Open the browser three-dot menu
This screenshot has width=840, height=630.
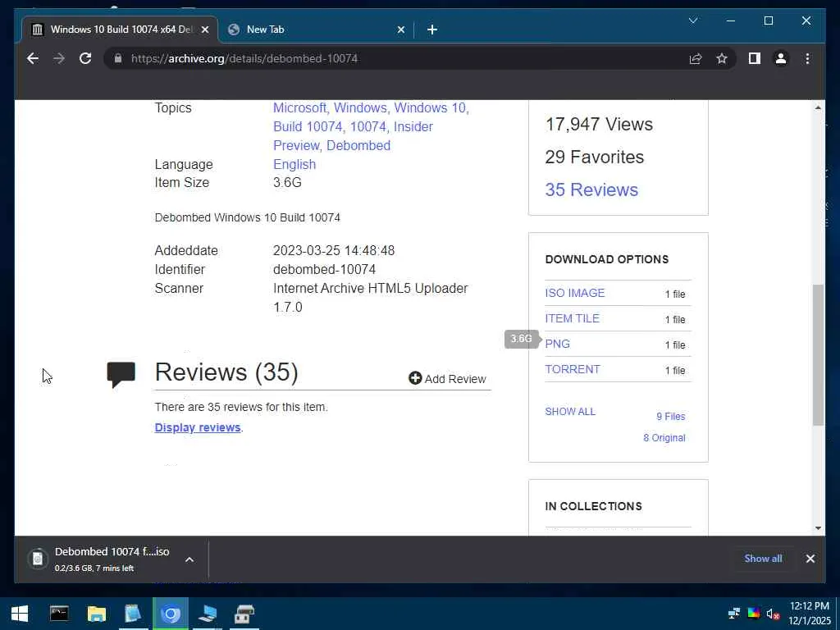point(807,58)
